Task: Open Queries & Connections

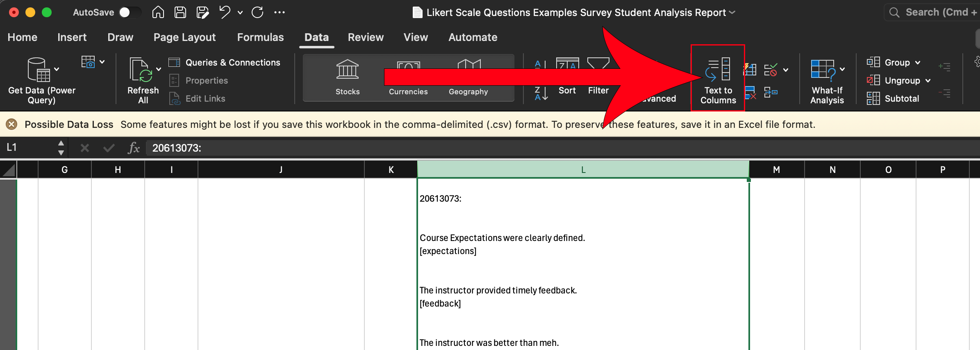Action: [225, 62]
